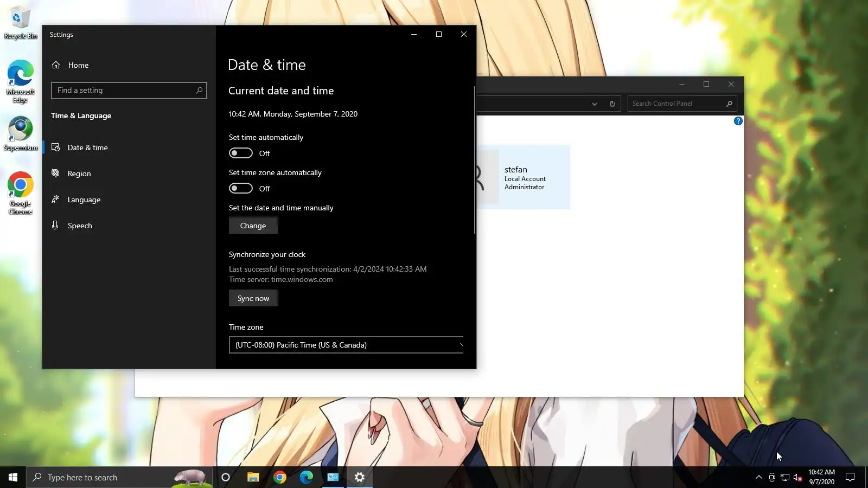The height and width of the screenshot is (488, 868).
Task: Go to Settings Home
Action: (129, 65)
